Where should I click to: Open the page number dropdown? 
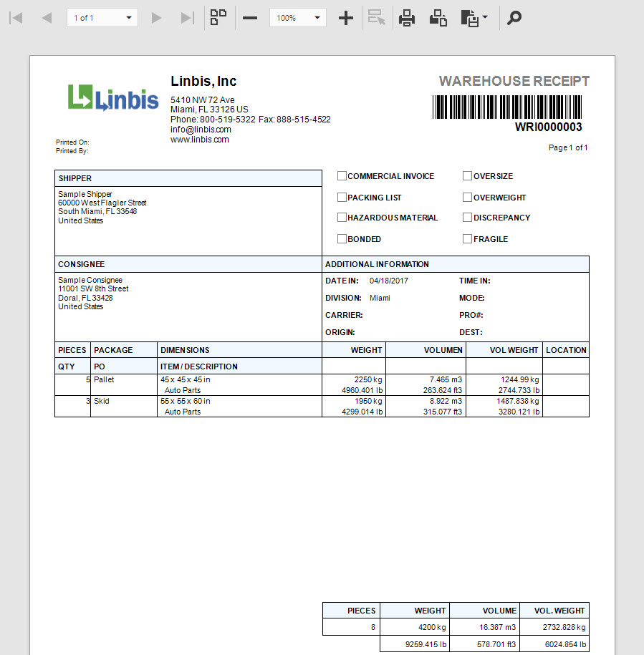point(128,17)
